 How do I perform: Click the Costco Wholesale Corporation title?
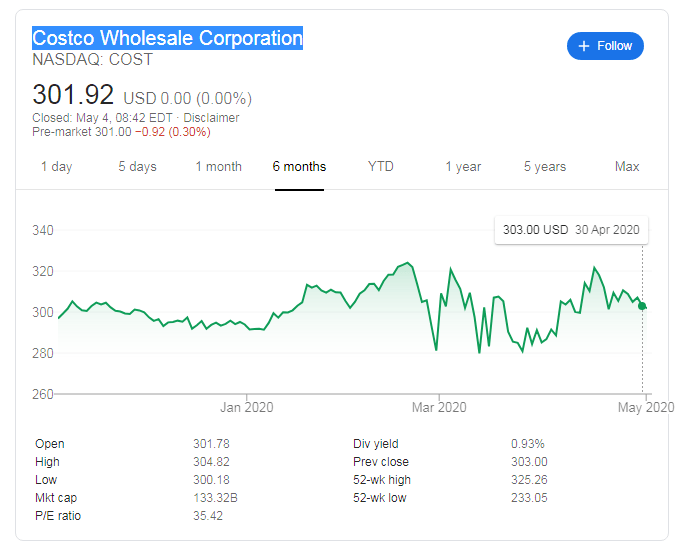(167, 39)
